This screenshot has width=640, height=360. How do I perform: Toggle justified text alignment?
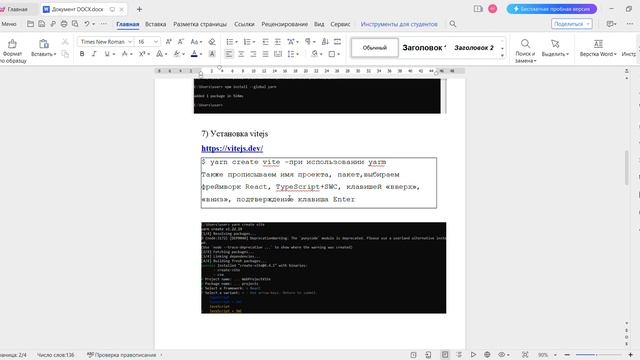(265, 54)
